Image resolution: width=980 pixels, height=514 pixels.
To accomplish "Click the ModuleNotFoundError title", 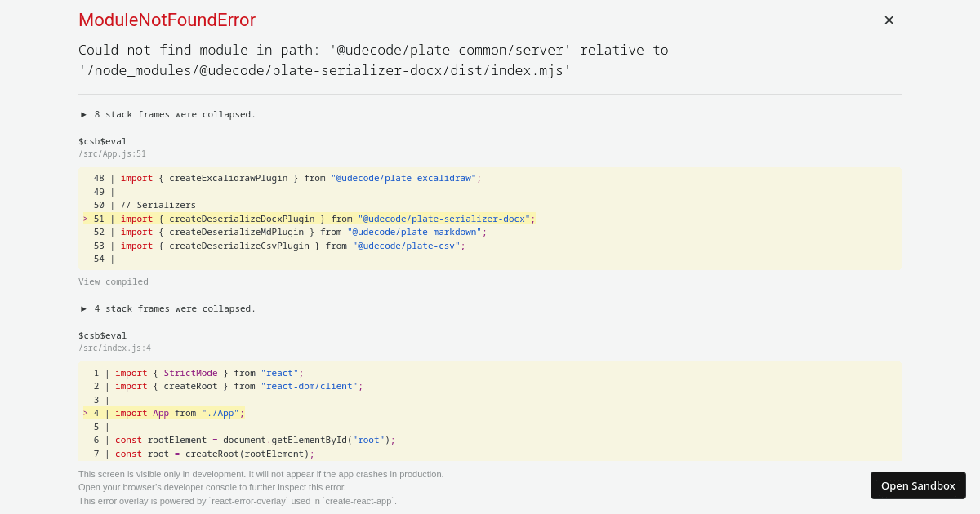I will [167, 20].
